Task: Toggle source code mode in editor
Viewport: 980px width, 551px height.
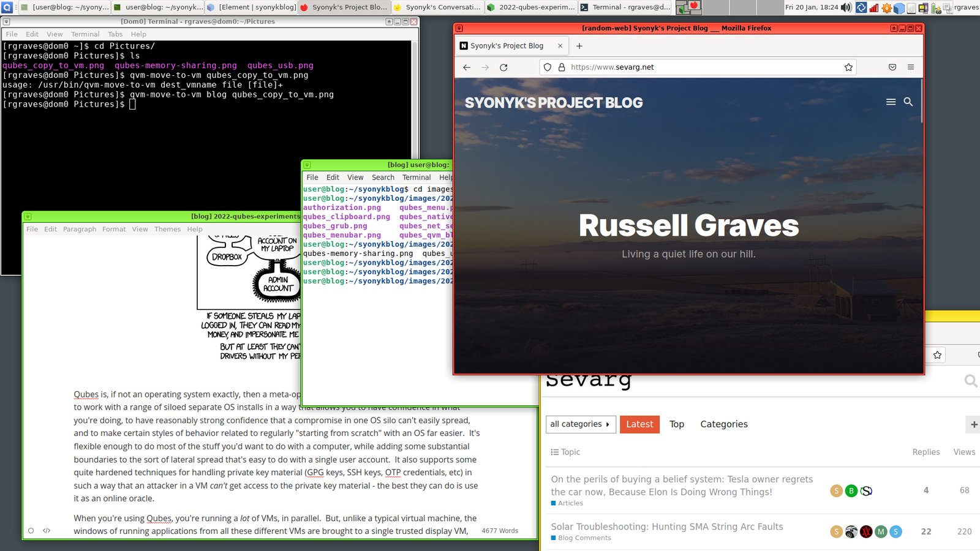Action: coord(47,531)
